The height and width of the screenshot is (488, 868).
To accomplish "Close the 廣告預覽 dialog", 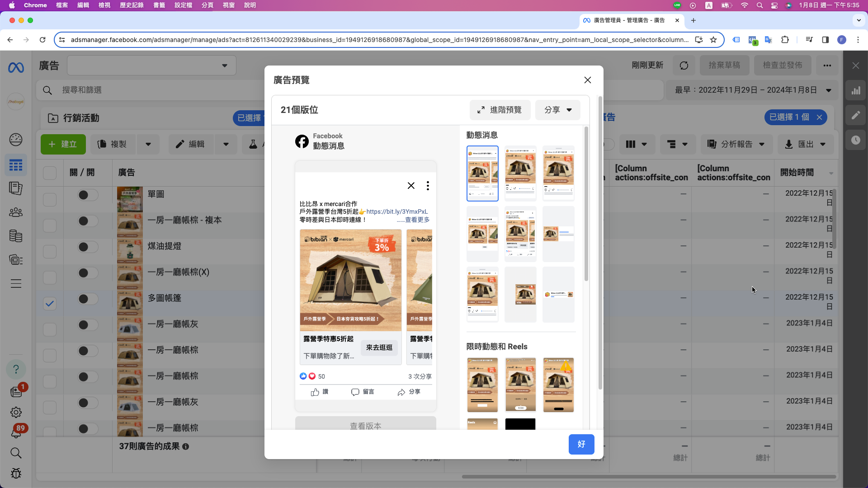I will click(x=588, y=80).
